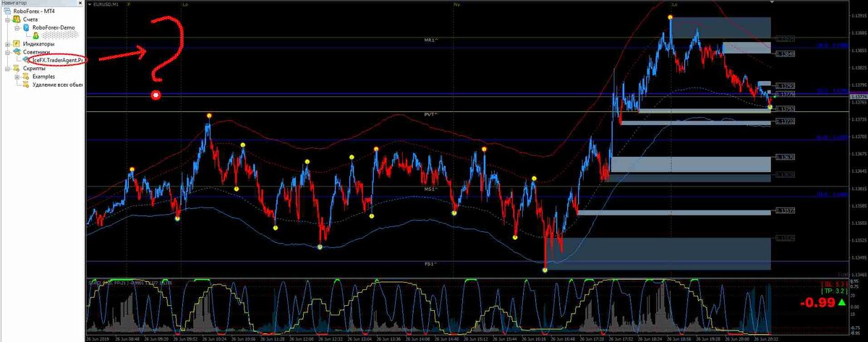Select the Скрипты folder label

click(x=33, y=68)
